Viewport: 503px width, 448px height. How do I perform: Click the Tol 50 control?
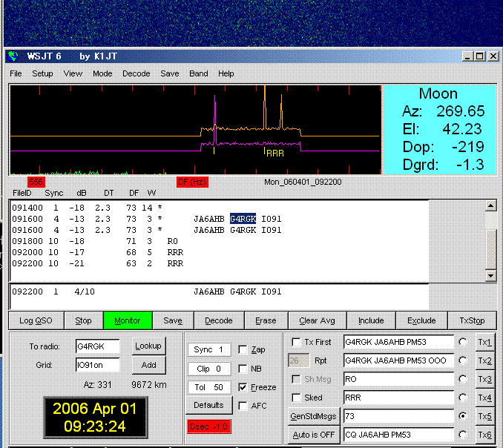pos(208,387)
